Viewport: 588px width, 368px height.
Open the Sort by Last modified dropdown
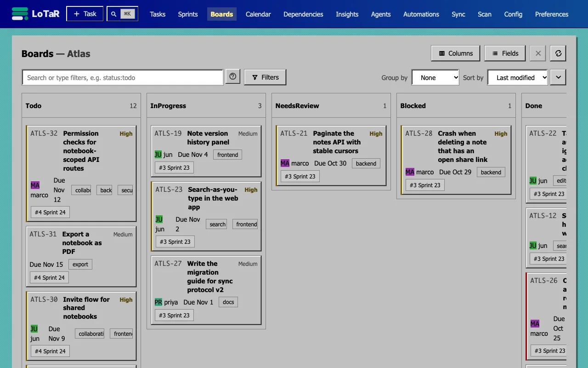pyautogui.click(x=518, y=77)
